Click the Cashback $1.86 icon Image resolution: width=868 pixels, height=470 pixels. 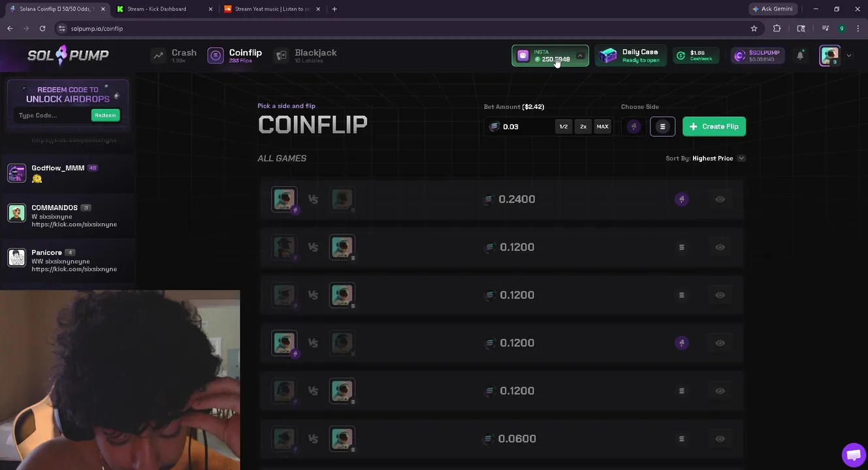[681, 56]
